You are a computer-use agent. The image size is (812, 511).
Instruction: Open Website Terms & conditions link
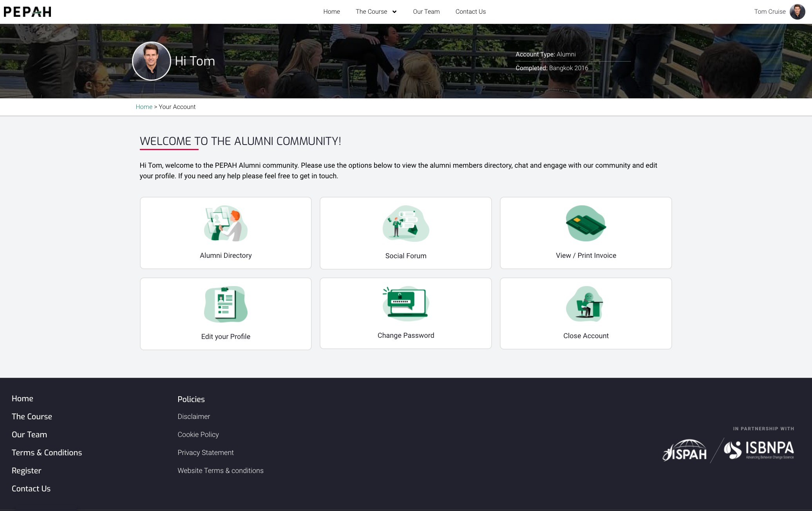pos(220,471)
